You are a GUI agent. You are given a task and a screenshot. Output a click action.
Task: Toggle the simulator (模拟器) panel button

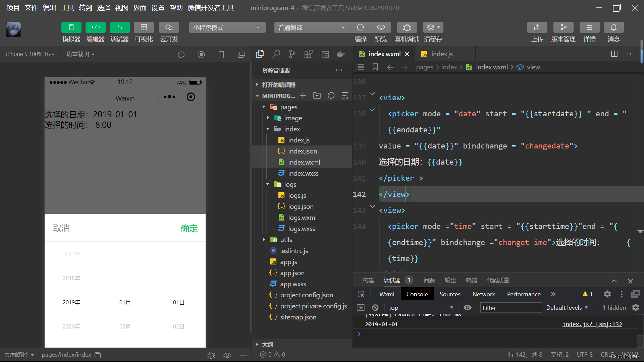click(x=71, y=27)
